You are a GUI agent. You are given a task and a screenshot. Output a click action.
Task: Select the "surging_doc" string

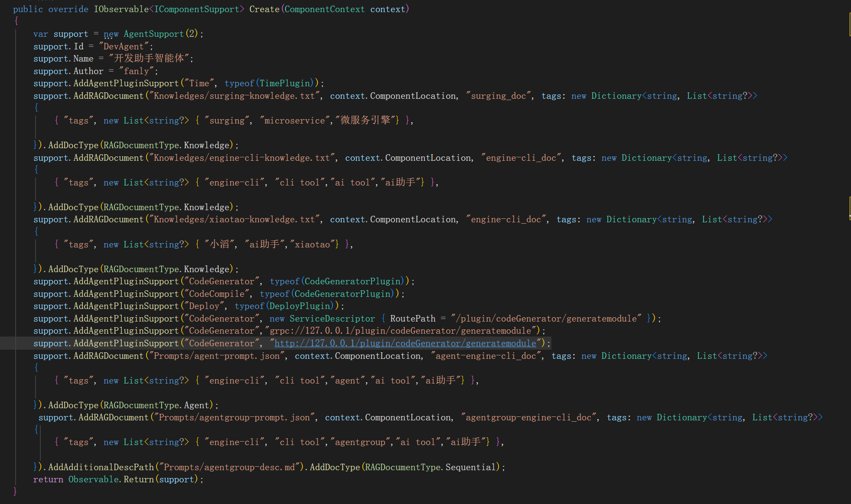pyautogui.click(x=498, y=96)
